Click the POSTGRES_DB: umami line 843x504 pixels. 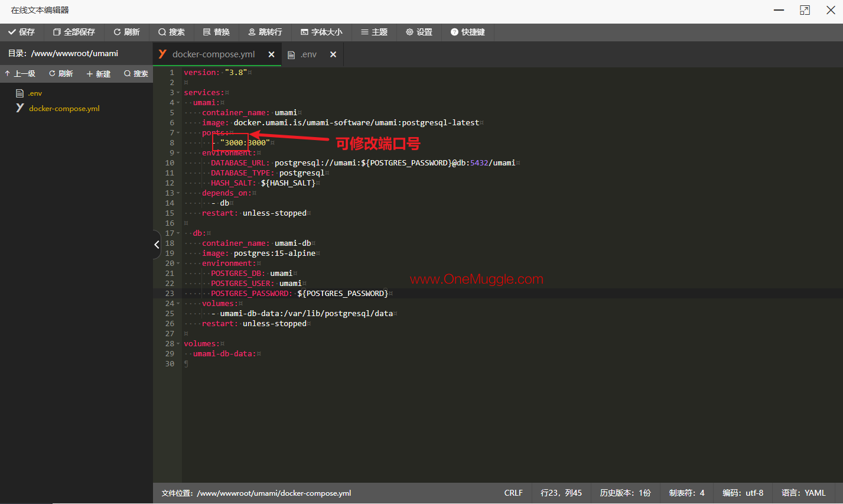[252, 274]
